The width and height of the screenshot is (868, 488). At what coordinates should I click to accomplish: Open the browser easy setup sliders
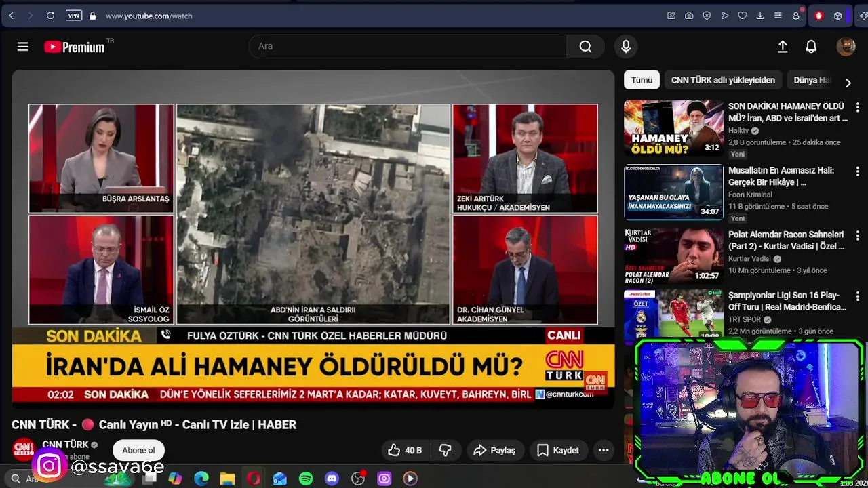778,16
